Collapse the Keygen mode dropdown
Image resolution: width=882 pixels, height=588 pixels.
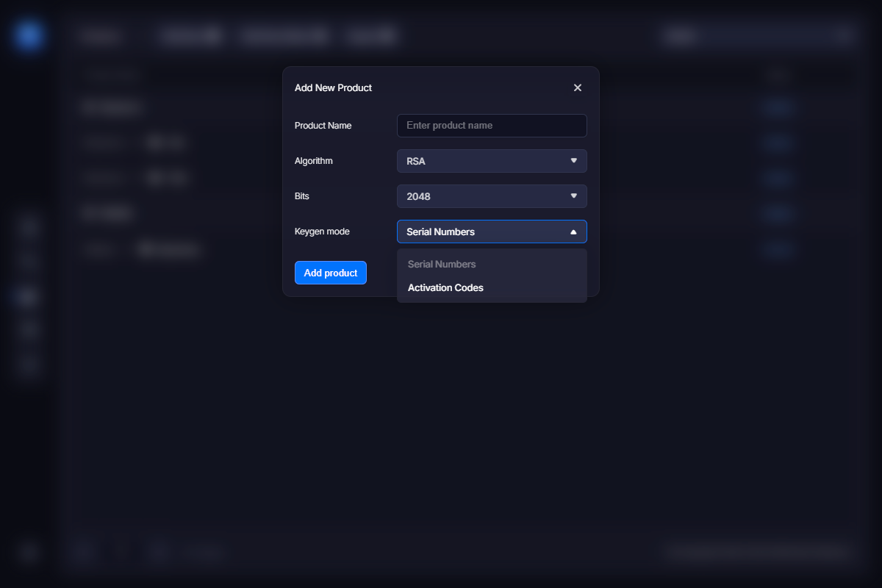pyautogui.click(x=492, y=232)
